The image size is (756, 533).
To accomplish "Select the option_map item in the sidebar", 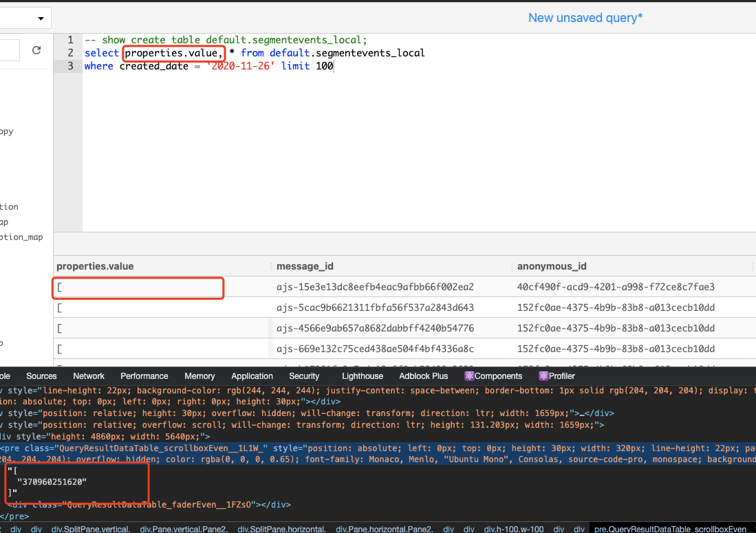I will tap(22, 237).
